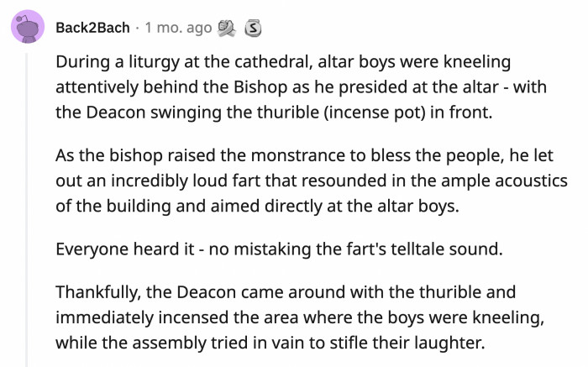This screenshot has height=367, width=588.
Task: Click the "1 mo. ago" timestamp
Action: [x=178, y=28]
